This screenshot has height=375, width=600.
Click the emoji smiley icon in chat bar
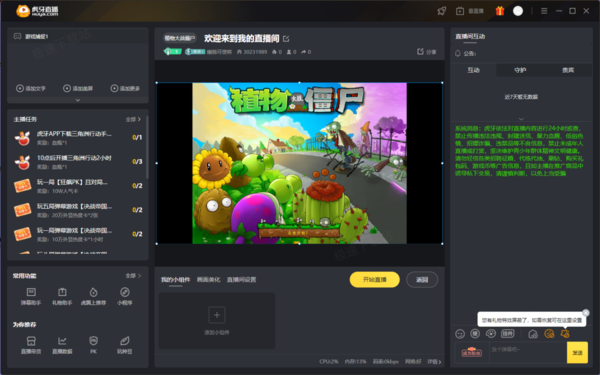pos(460,334)
